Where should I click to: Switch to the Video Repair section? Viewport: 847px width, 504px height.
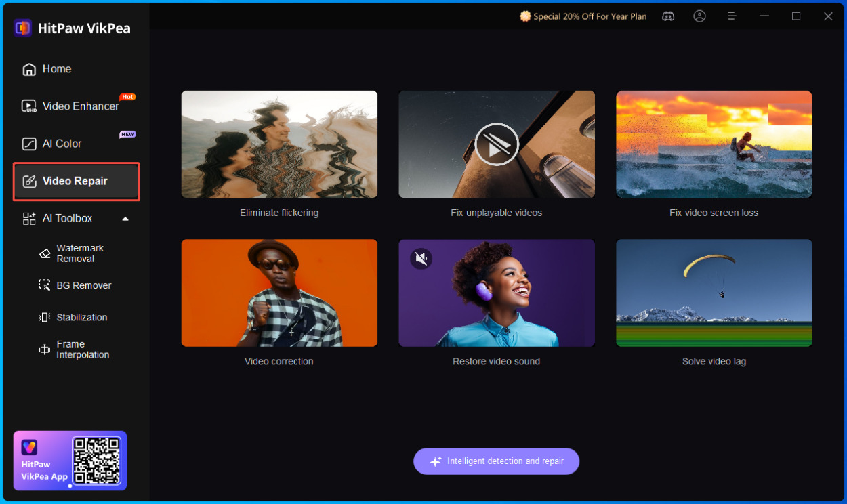coord(75,181)
